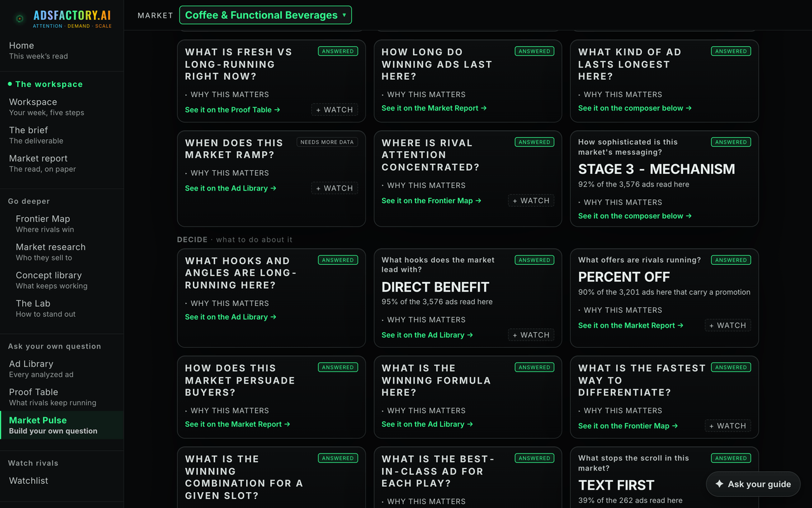Click the "WHEN DOES THIS MARKET RAMP?" title
The image size is (812, 508).
point(234,149)
